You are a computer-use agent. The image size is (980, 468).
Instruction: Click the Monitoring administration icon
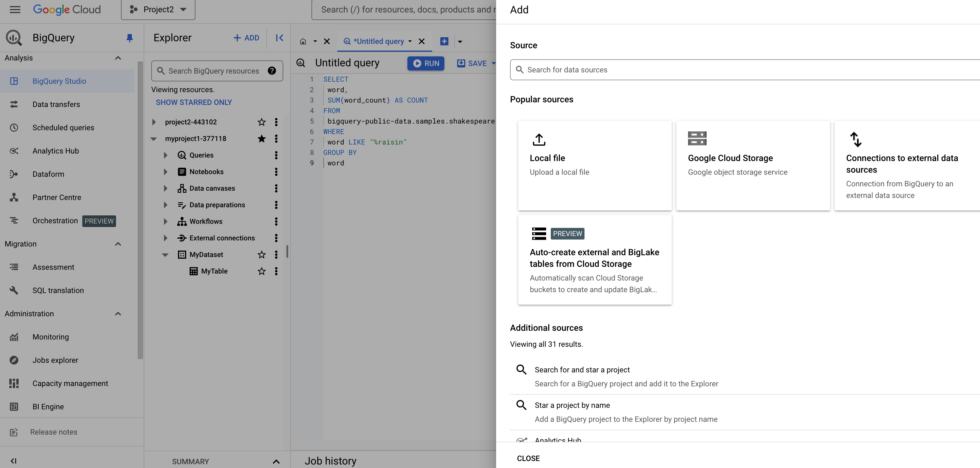click(x=14, y=337)
